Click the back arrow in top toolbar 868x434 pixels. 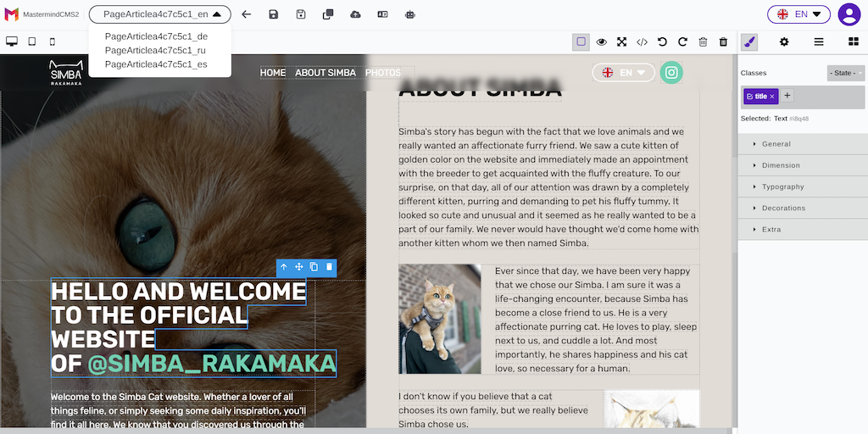coord(246,14)
